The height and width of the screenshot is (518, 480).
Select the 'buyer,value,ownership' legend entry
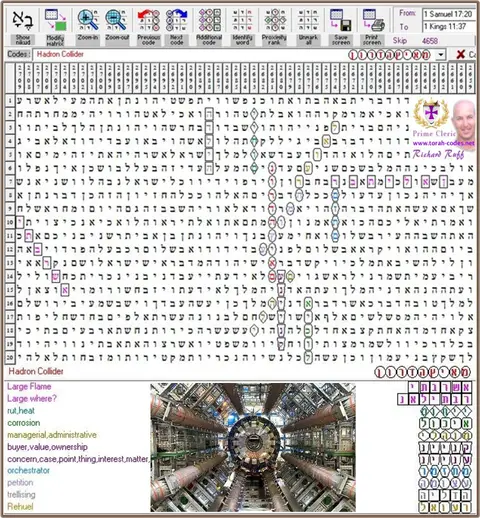[48, 447]
